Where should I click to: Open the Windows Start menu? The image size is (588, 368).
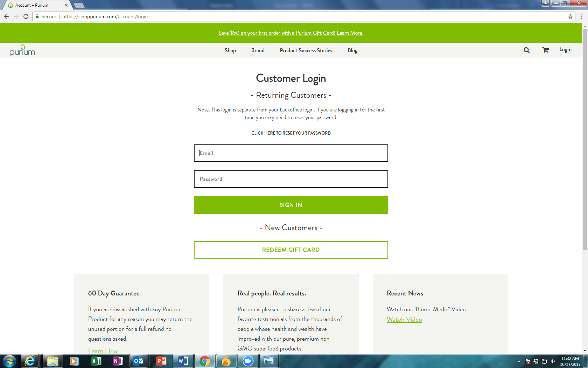click(x=9, y=361)
